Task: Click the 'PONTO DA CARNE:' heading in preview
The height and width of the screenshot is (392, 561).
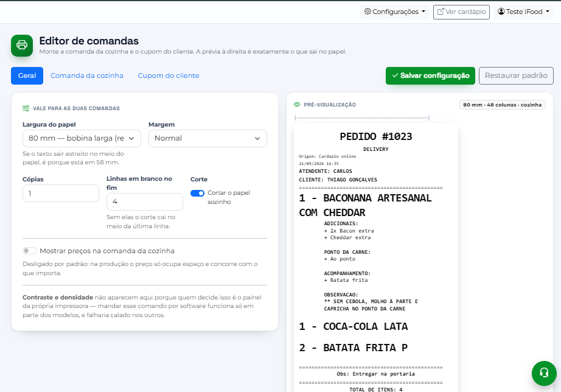Action: point(347,252)
